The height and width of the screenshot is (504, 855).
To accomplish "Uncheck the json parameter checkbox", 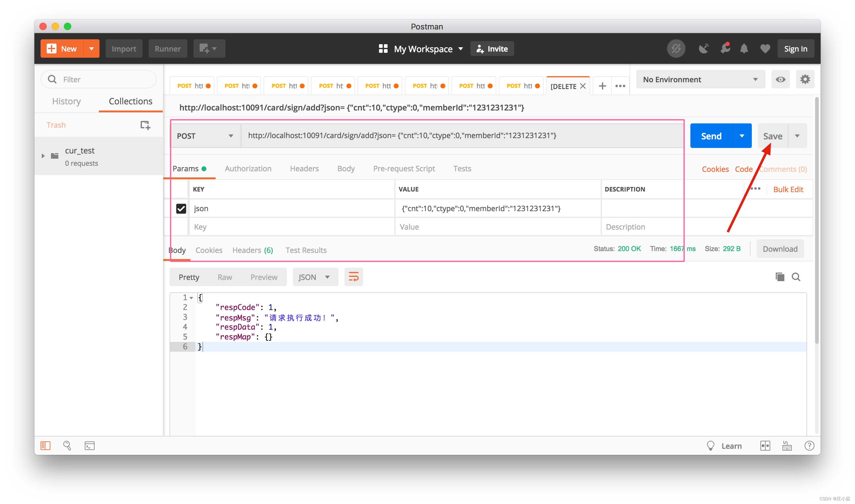I will coord(181,208).
